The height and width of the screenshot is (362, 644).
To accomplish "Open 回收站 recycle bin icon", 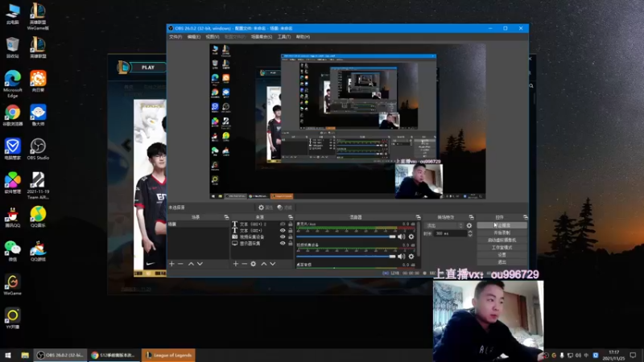I will (13, 47).
